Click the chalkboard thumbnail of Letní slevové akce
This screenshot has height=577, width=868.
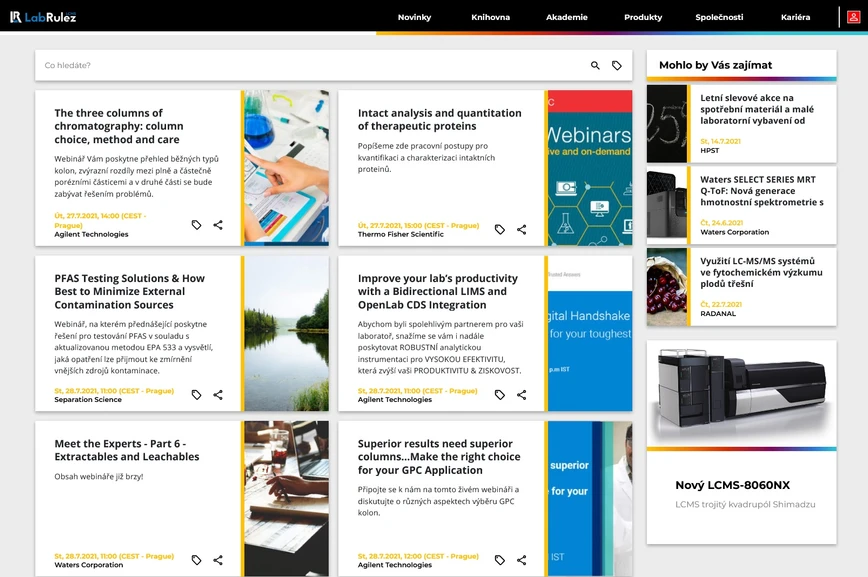[x=666, y=123]
